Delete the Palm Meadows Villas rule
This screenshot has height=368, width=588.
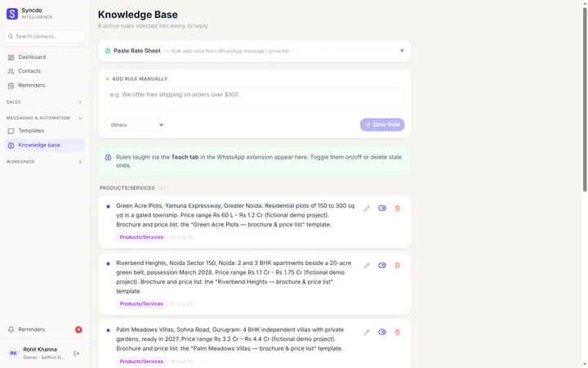click(x=398, y=332)
